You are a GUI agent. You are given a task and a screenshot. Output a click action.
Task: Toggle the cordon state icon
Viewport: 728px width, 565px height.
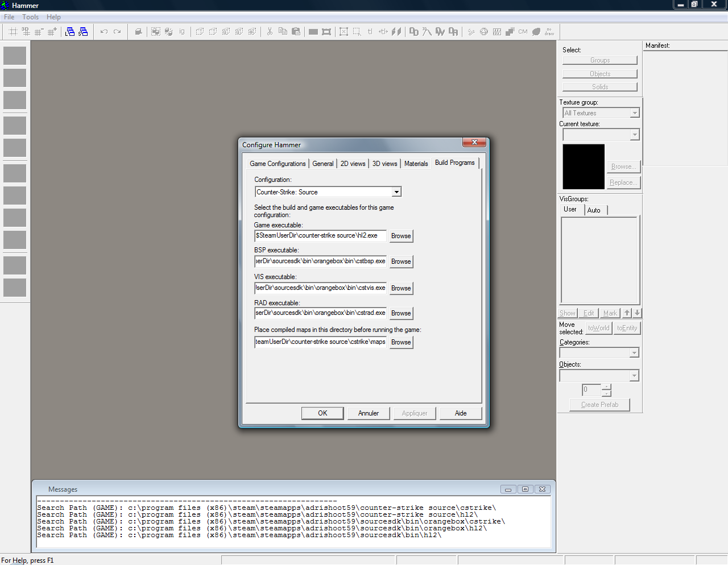point(313,32)
